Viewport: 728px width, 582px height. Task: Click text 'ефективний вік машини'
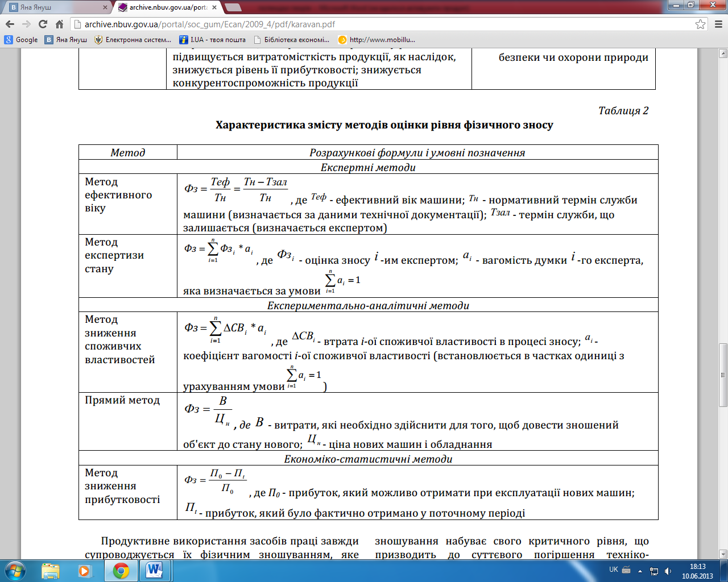(x=400, y=200)
